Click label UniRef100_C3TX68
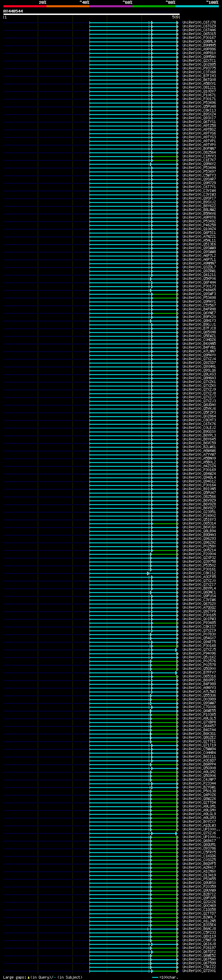222x980 pixels. point(199,72)
